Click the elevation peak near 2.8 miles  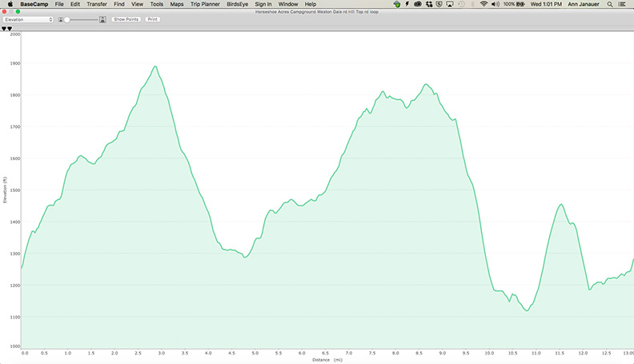point(154,66)
